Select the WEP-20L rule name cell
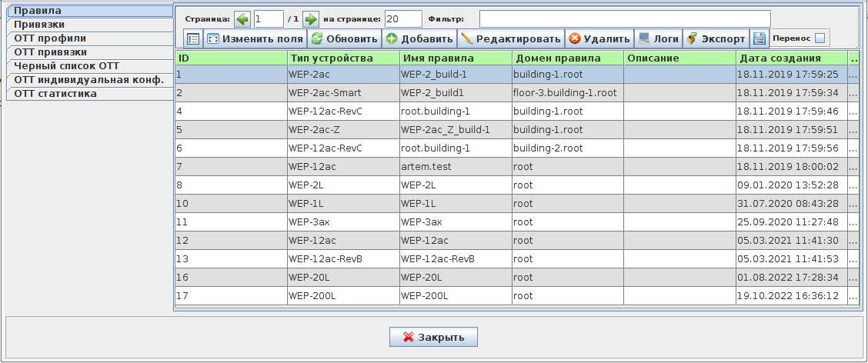This screenshot has width=868, height=363. point(456,277)
